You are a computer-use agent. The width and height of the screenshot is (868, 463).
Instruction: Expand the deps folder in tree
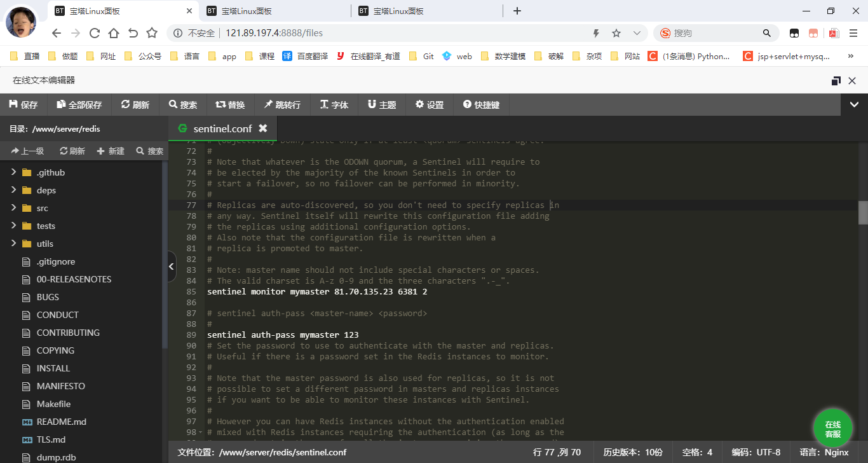tap(13, 190)
